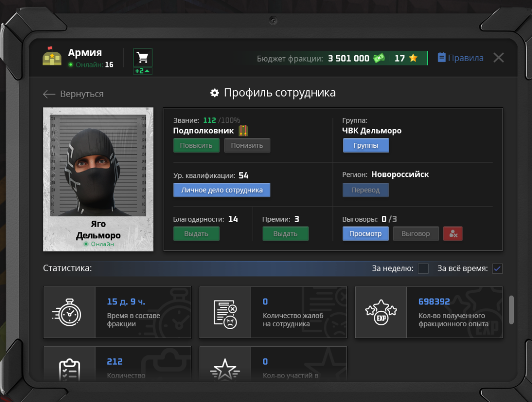Click the EXP stars faction experience icon
Screen dimensions: 532x402
[x=381, y=312]
